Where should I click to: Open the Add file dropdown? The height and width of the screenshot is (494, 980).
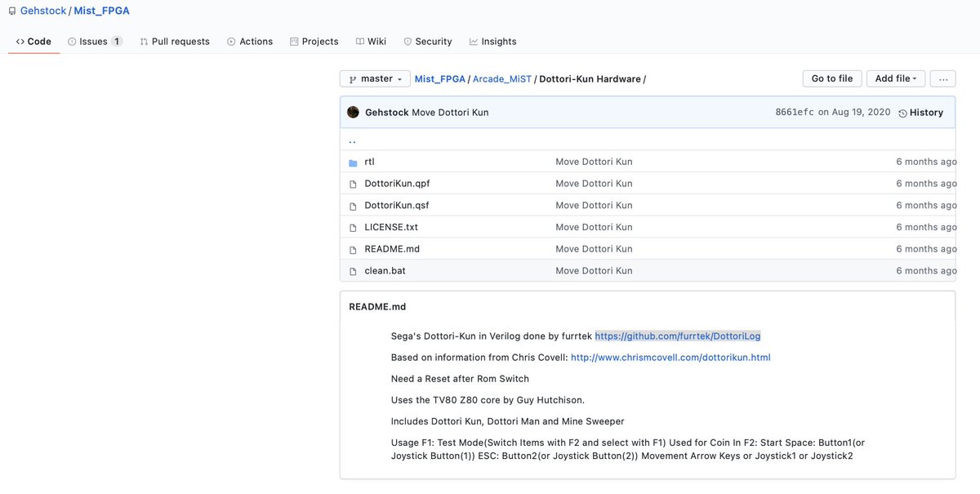tap(896, 79)
